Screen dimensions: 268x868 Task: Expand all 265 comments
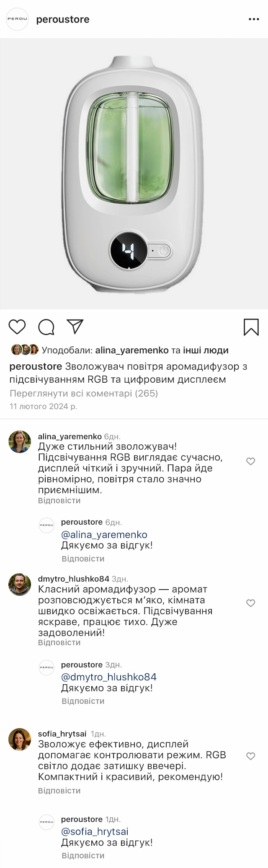84,394
